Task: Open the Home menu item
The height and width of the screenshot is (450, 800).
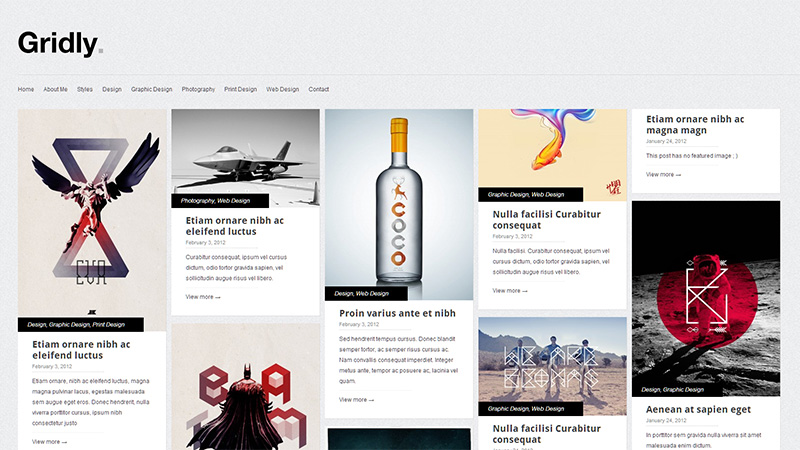Action: point(26,89)
